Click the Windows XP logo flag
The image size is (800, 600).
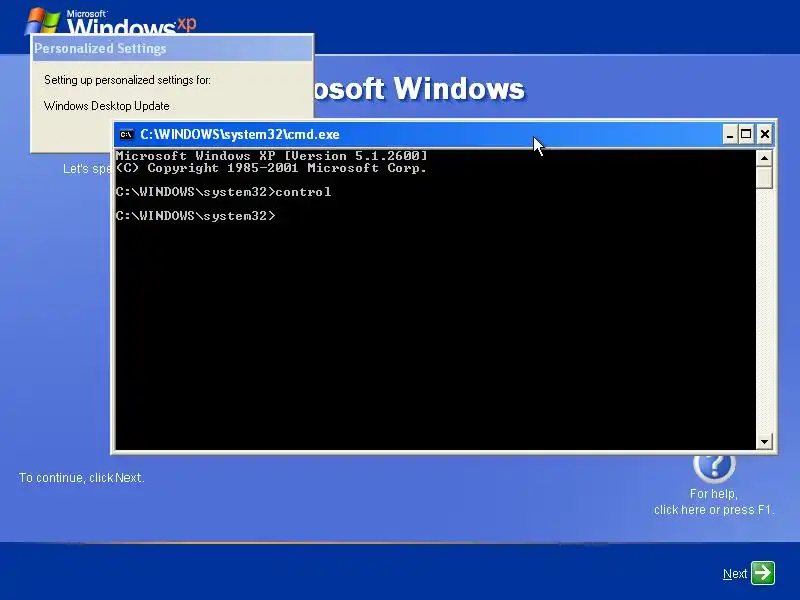42,22
